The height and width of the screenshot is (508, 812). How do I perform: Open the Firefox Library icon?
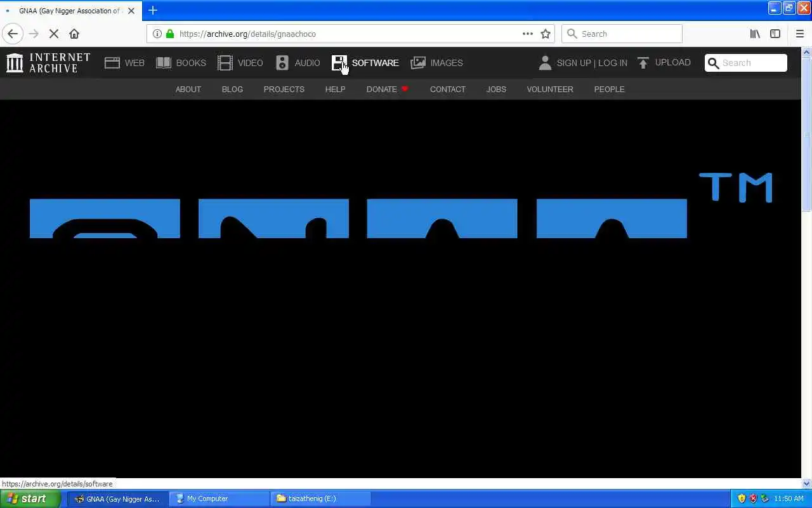click(x=755, y=34)
